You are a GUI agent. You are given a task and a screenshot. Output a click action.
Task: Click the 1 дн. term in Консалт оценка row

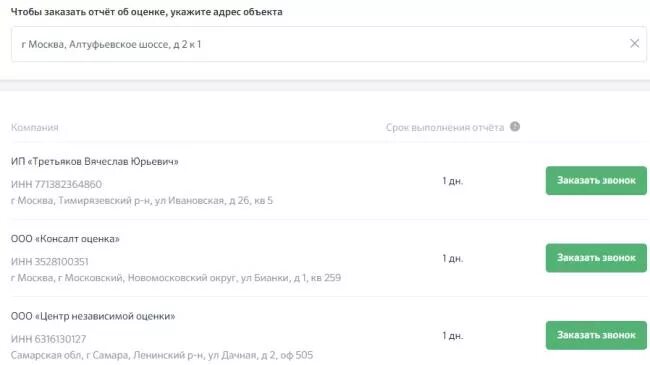(x=453, y=258)
